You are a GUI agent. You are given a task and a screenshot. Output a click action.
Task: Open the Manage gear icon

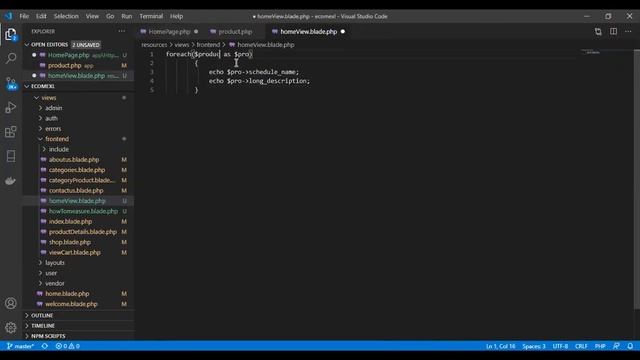tap(11, 327)
